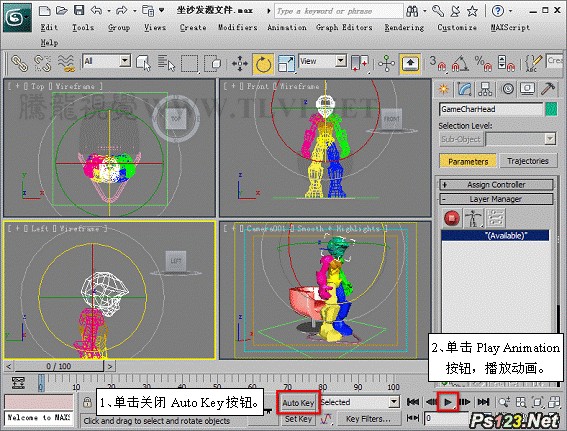Toggle Keyboard Shortcut Override button

[x=410, y=64]
